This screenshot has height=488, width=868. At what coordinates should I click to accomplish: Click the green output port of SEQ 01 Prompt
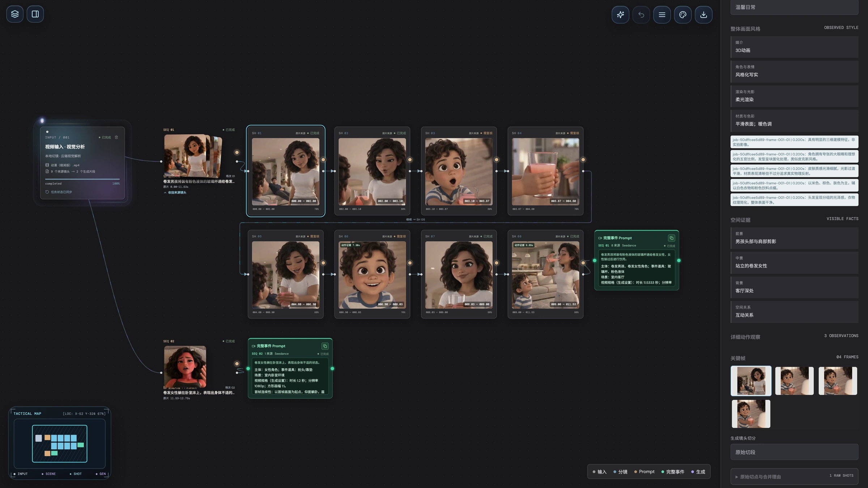pyautogui.click(x=679, y=260)
